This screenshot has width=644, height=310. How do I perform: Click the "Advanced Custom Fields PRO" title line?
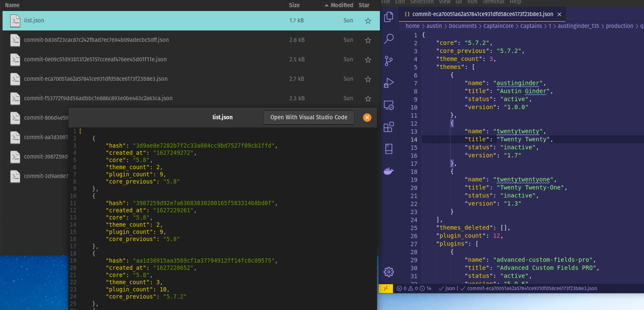point(532,268)
